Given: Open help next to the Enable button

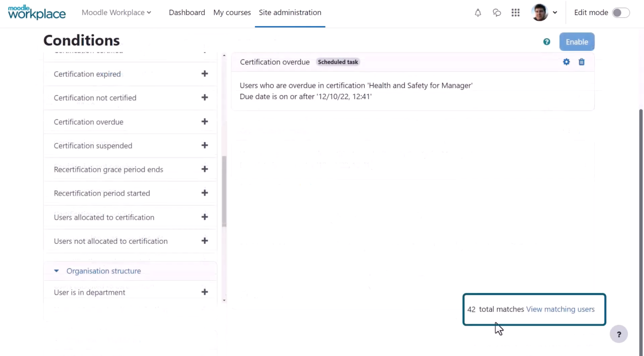Looking at the screenshot, I should pyautogui.click(x=546, y=41).
